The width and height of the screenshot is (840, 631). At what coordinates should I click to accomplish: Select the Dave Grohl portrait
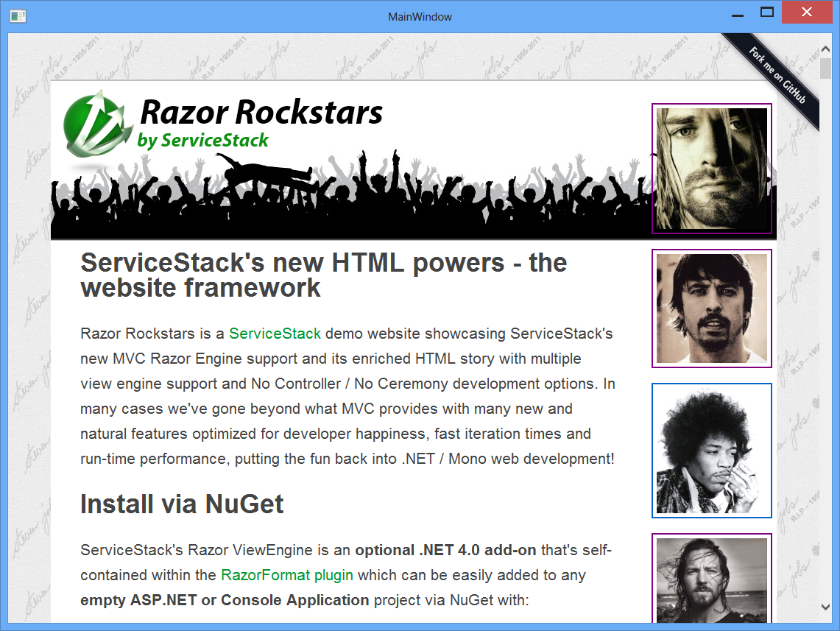(x=711, y=309)
